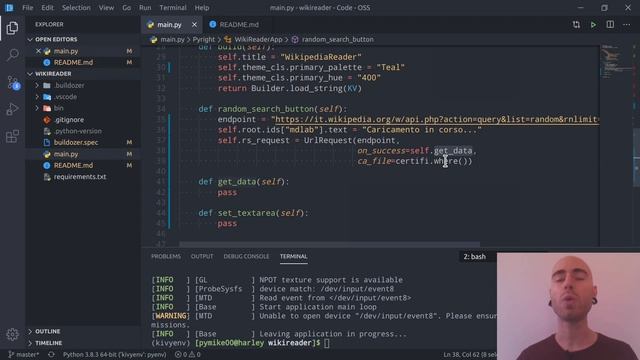The height and width of the screenshot is (360, 640).
Task: Click the Ln 38, Col 62 status item
Action: [470, 354]
